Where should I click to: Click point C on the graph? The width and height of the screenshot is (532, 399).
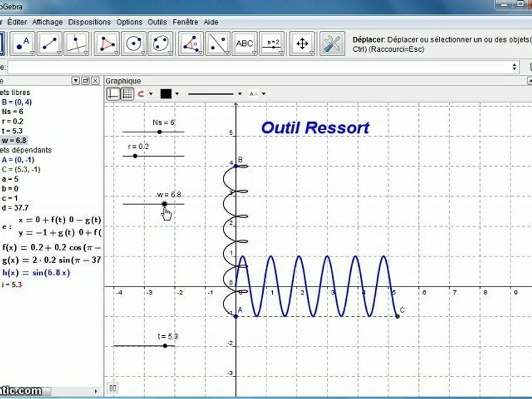(397, 316)
